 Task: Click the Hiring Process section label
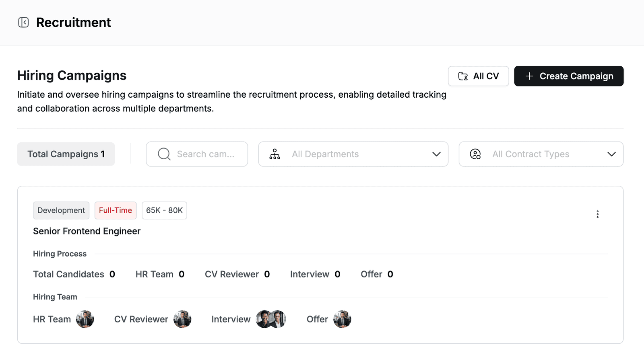click(60, 254)
